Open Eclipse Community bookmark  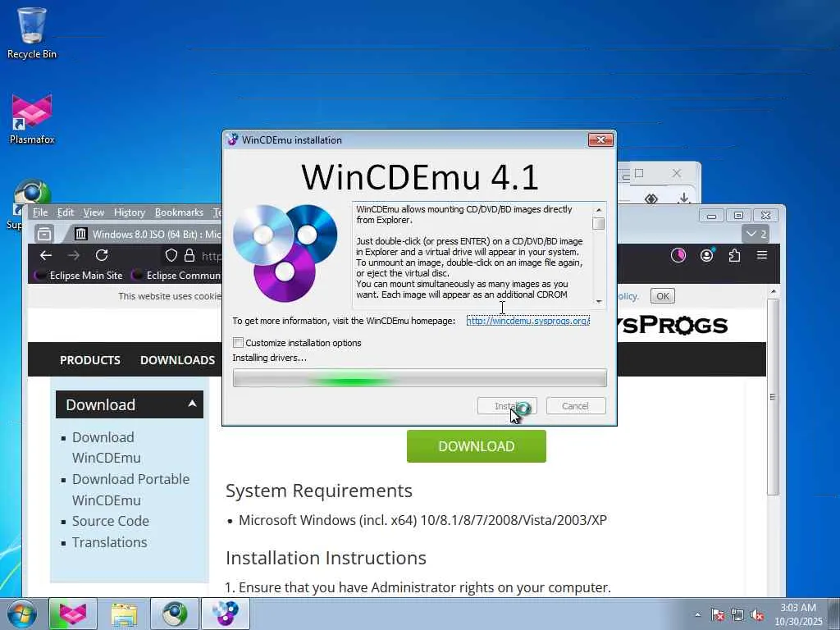coord(177,276)
